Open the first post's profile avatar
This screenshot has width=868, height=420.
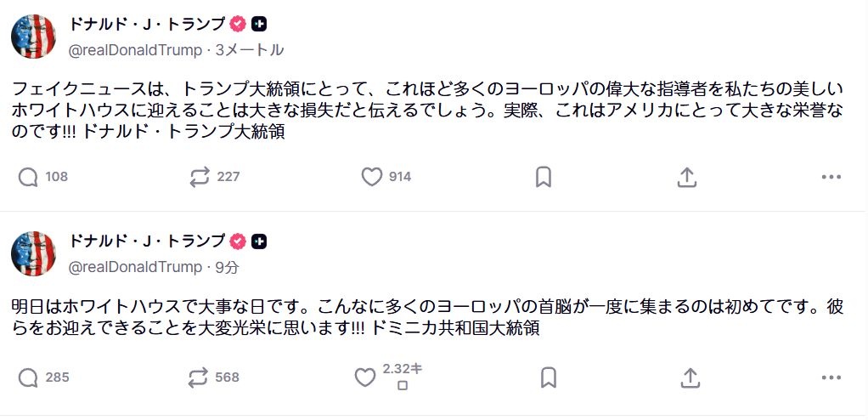pos(33,37)
